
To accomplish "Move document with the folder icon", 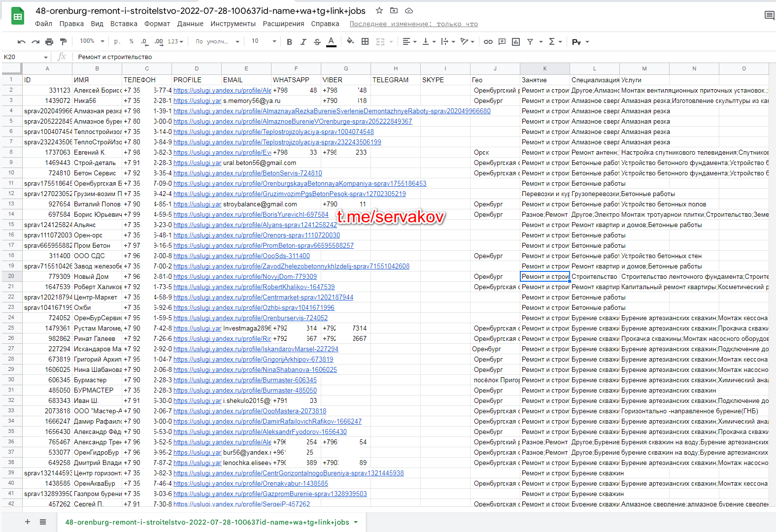I will pyautogui.click(x=394, y=10).
